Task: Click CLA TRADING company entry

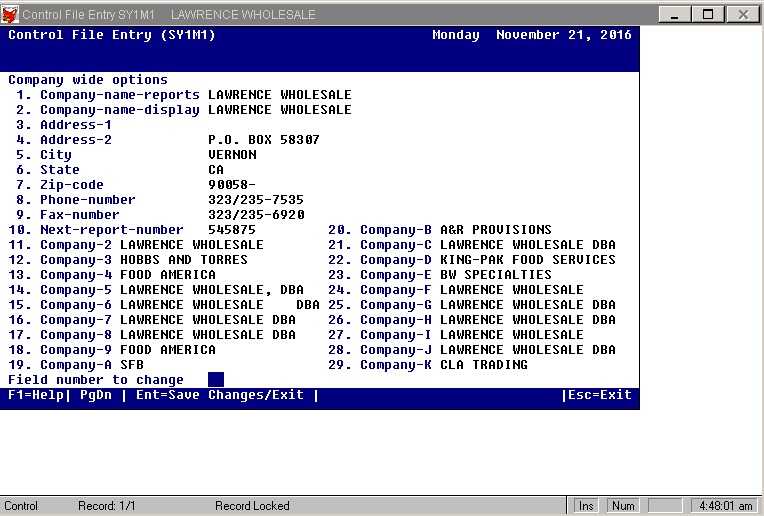Action: coord(484,365)
